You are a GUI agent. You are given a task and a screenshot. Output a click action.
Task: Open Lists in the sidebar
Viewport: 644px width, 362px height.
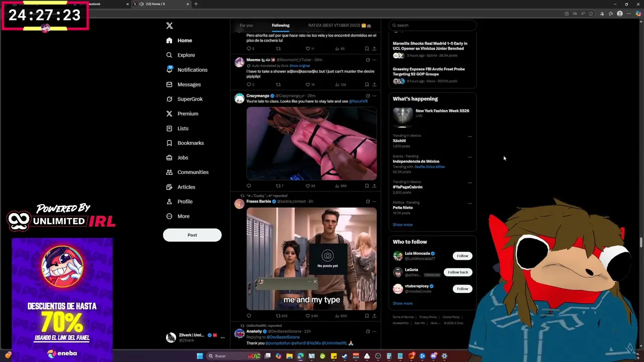coord(177,128)
